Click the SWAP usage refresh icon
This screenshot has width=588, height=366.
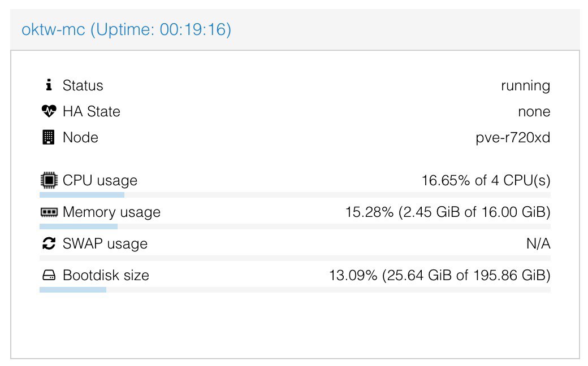tap(49, 243)
